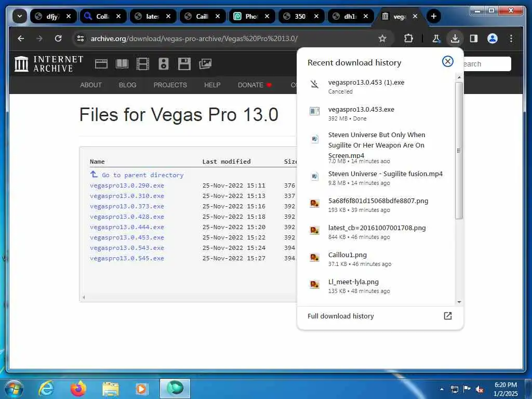The width and height of the screenshot is (532, 399).
Task: Open Internet Archive texts book icon
Action: point(122,64)
